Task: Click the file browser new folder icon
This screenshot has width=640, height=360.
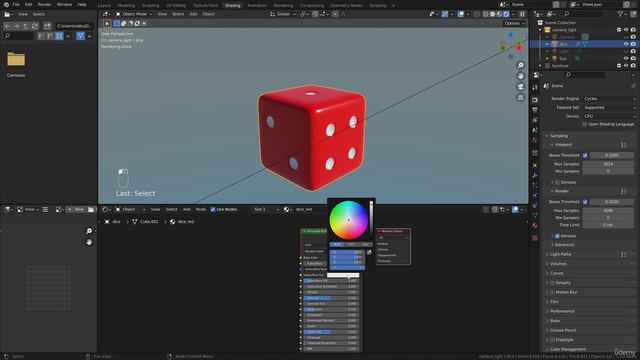Action: (47, 26)
